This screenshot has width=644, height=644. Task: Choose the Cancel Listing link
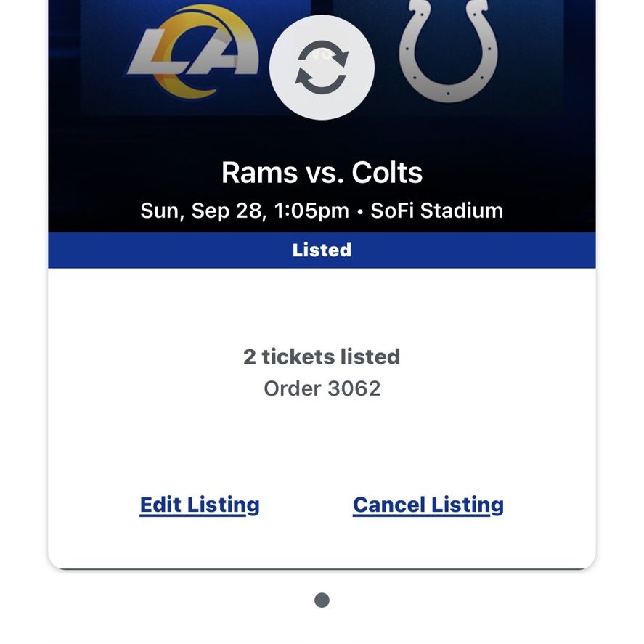428,505
